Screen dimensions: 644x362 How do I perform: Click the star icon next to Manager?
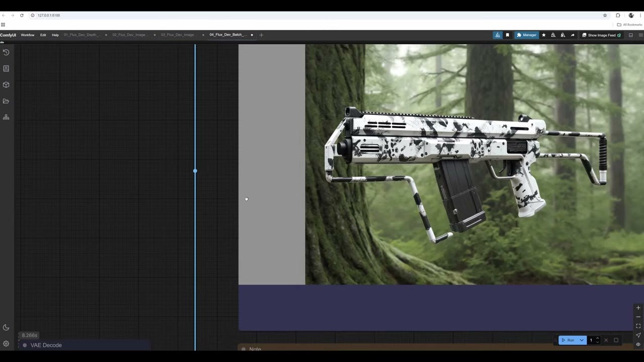pos(543,35)
